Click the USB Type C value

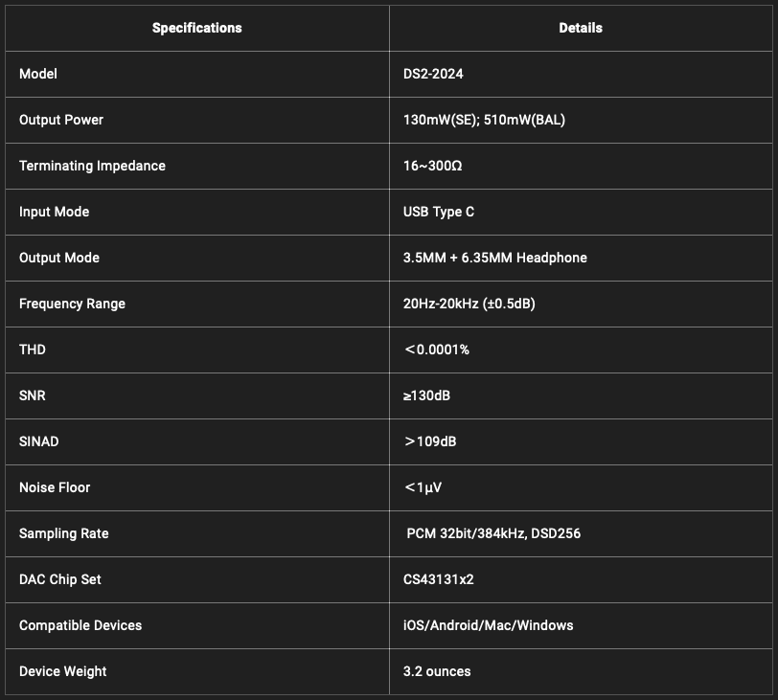[x=439, y=212]
